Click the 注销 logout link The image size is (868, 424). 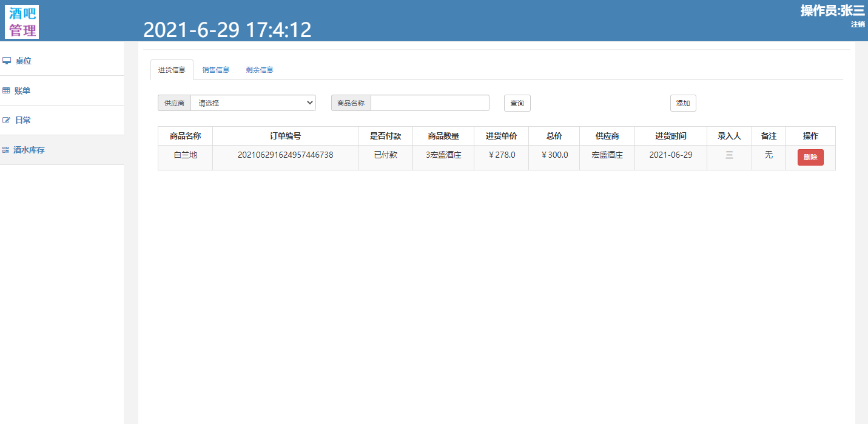pos(858,24)
